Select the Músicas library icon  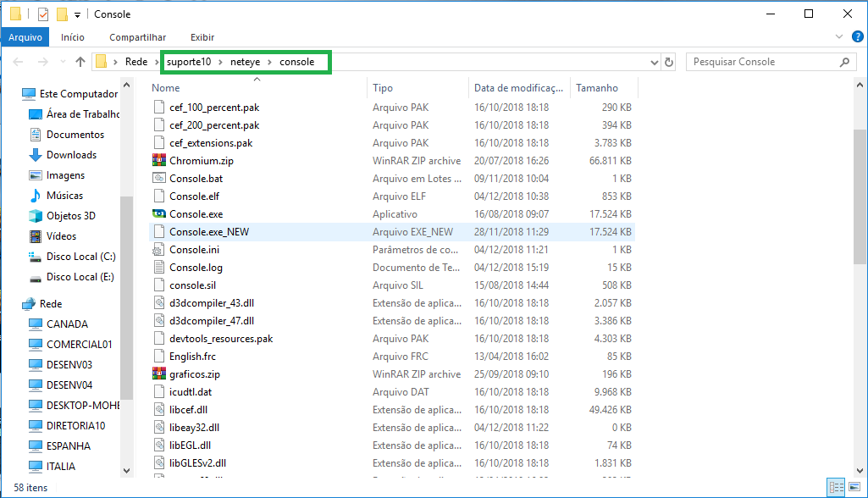point(36,196)
